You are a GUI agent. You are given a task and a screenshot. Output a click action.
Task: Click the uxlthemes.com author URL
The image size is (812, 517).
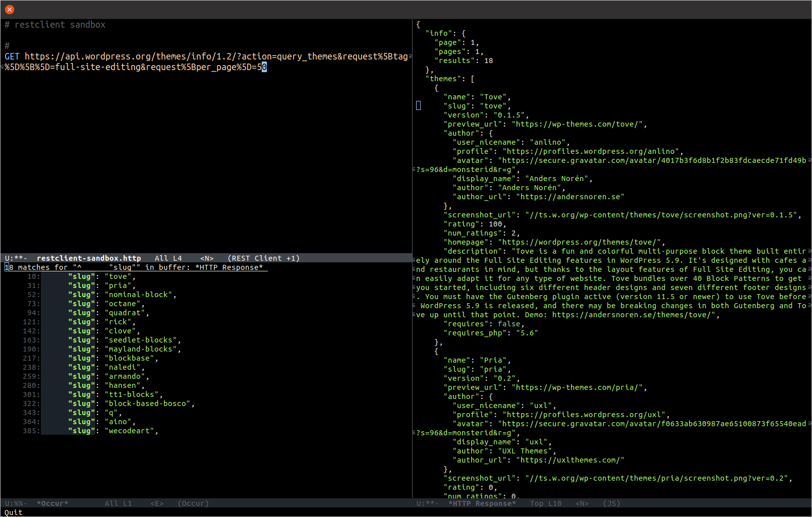(570, 460)
